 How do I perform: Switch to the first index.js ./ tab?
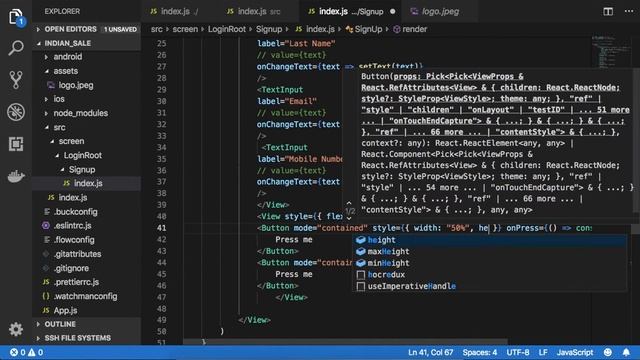(179, 11)
